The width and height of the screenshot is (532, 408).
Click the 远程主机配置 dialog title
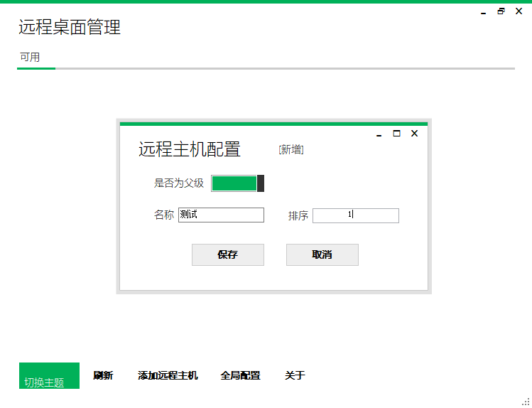[190, 149]
